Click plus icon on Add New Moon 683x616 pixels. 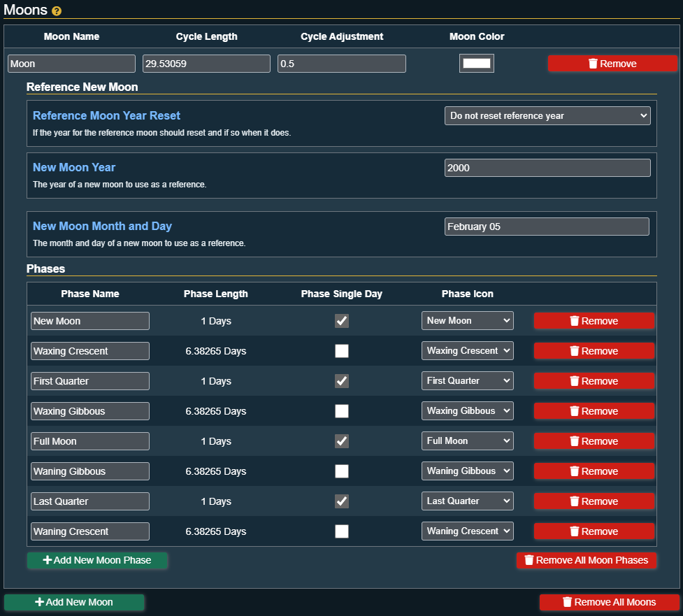click(x=40, y=602)
